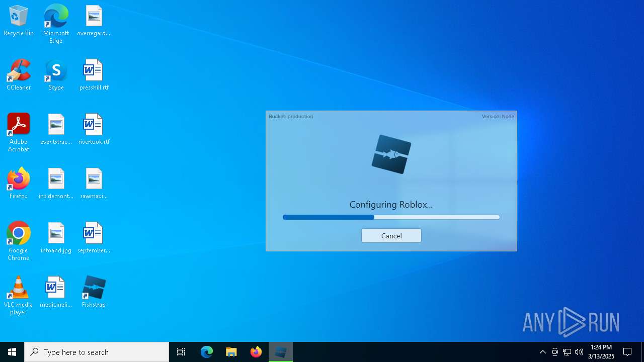Open the Recycle Bin desktop icon
644x362 pixels.
click(19, 21)
